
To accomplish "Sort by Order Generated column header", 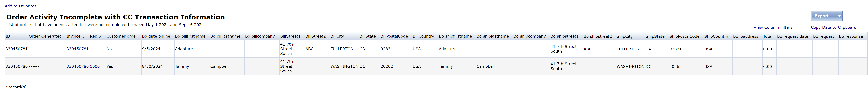I will click(45, 36).
